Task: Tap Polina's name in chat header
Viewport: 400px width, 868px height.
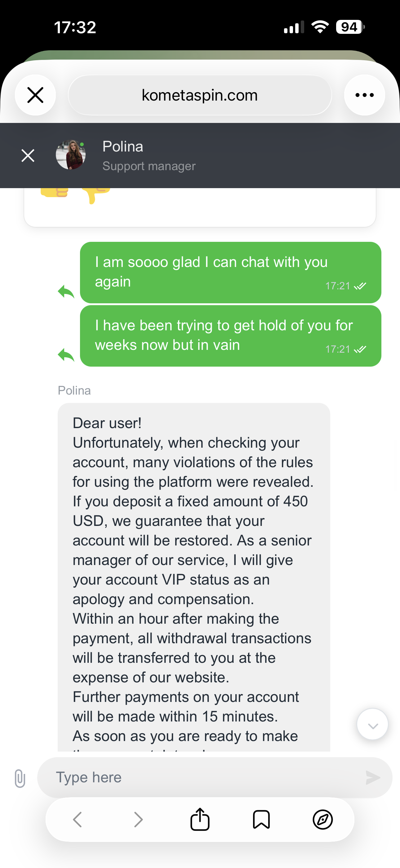Action: point(123,147)
